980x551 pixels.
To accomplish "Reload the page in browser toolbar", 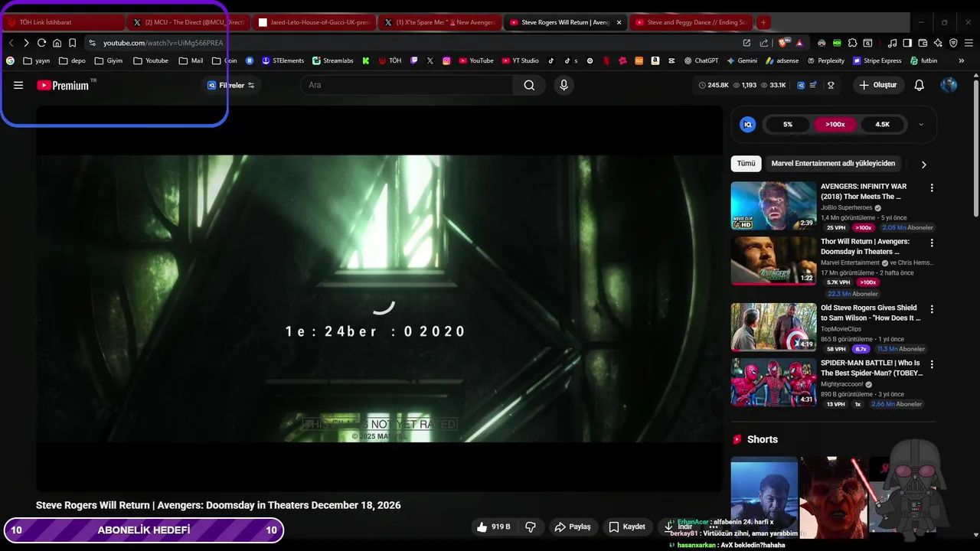I will click(41, 43).
